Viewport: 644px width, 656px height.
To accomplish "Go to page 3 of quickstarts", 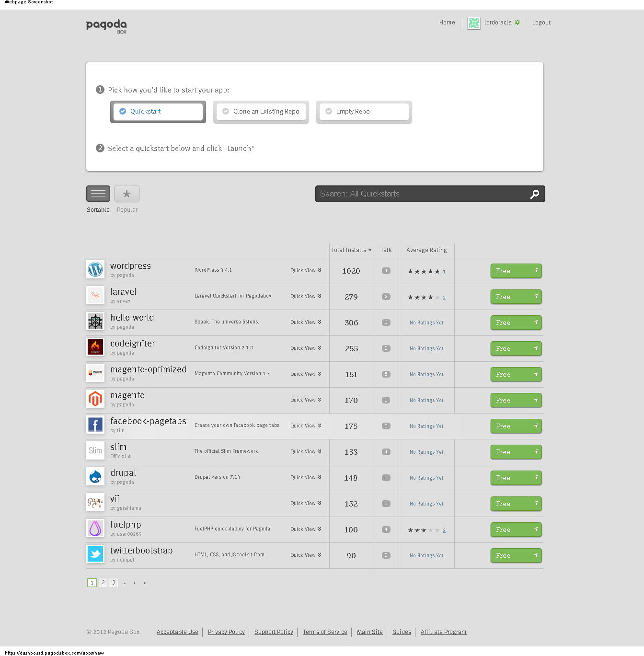I will [x=114, y=583].
